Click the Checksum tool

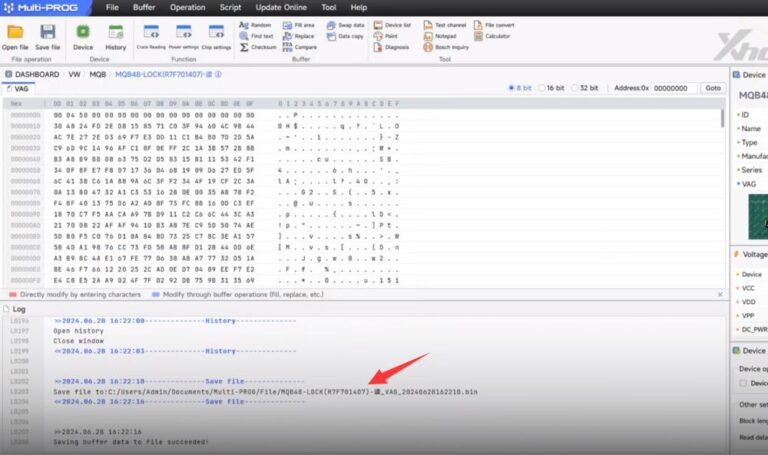point(258,47)
